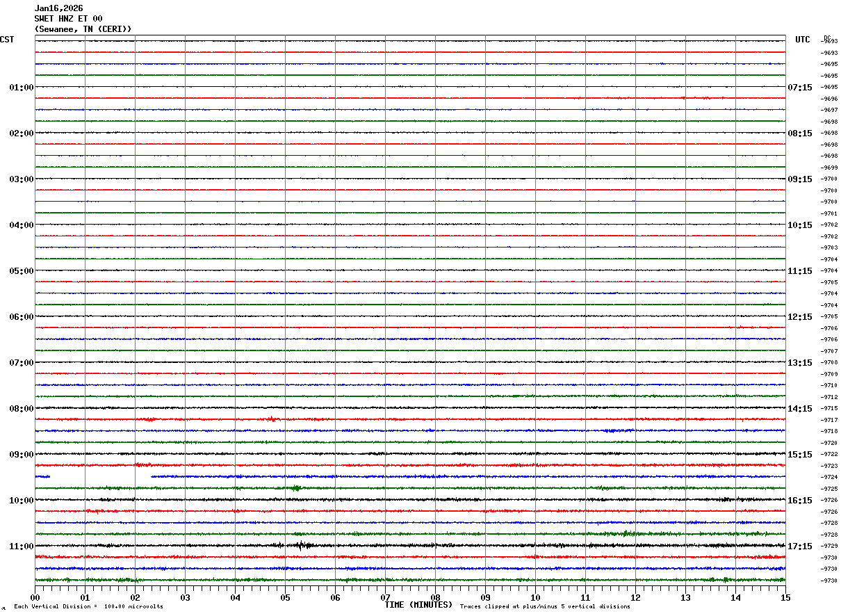841x616 pixels.
Task: Click the TIME (MINUTES) axis title
Action: tap(418, 605)
